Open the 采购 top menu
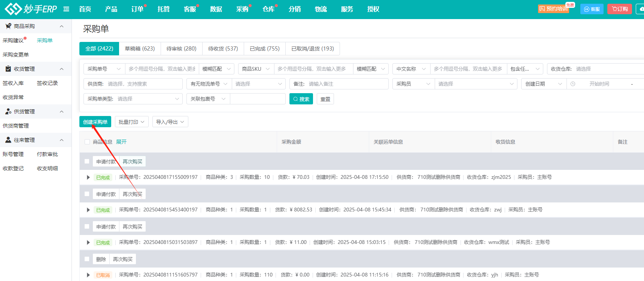 (x=242, y=9)
